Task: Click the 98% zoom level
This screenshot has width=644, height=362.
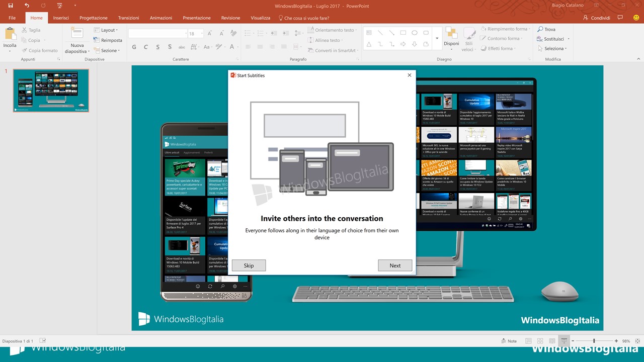Action: point(626,341)
